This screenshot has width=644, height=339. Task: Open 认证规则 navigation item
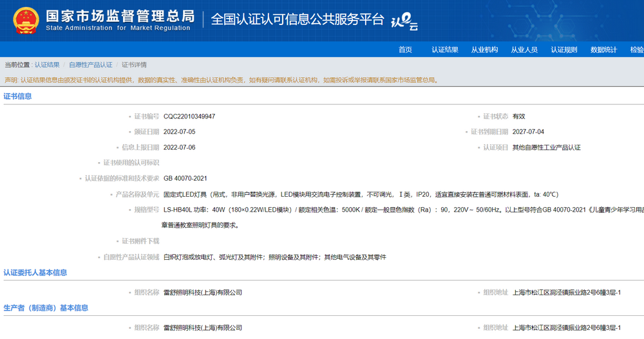pos(564,50)
